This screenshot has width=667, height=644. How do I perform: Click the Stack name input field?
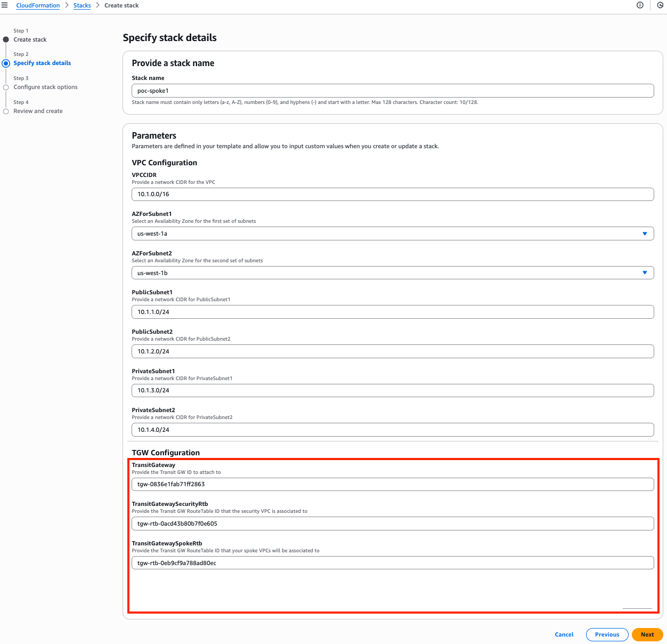[x=393, y=91]
